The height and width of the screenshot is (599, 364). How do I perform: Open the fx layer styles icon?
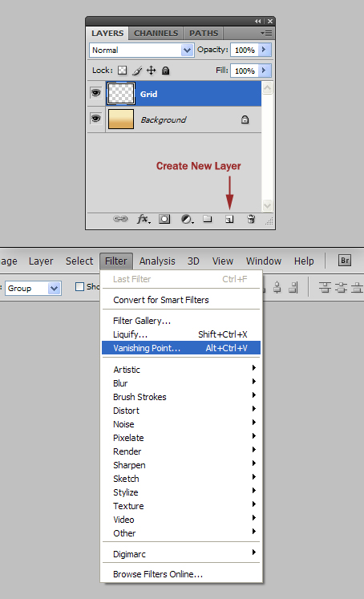[x=144, y=219]
